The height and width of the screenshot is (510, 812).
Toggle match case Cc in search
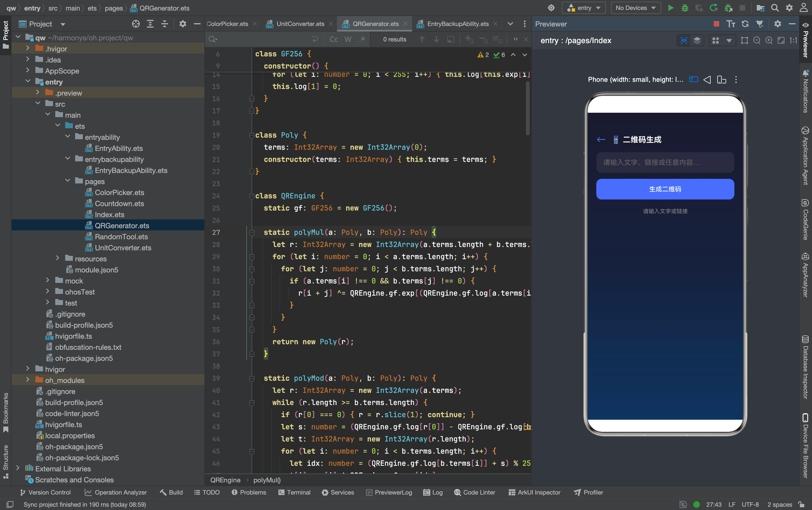(x=334, y=40)
